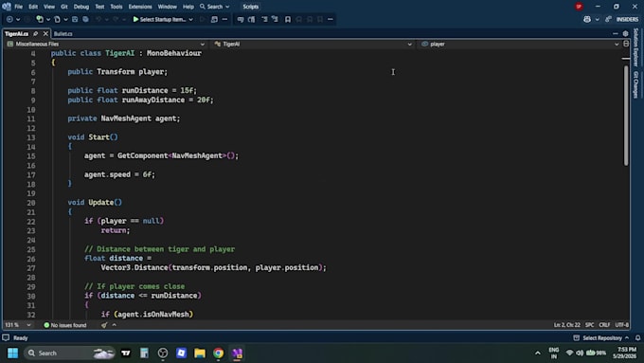This screenshot has width=644, height=363.
Task: Click the Start Without Debugging icon
Action: [x=202, y=19]
